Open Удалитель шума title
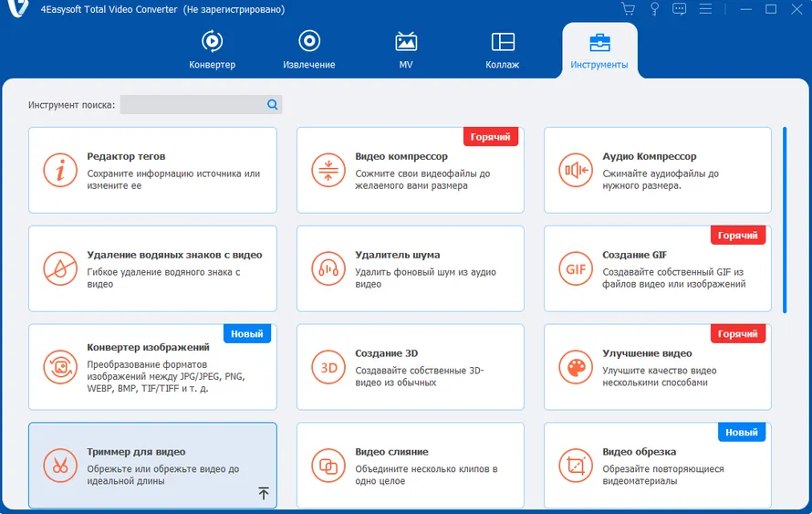Viewport: 812px width, 514px height. click(397, 255)
